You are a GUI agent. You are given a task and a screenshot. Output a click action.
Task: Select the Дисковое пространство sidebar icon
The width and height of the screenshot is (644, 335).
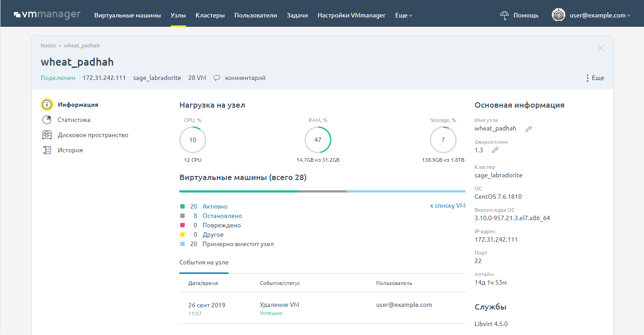tap(47, 134)
